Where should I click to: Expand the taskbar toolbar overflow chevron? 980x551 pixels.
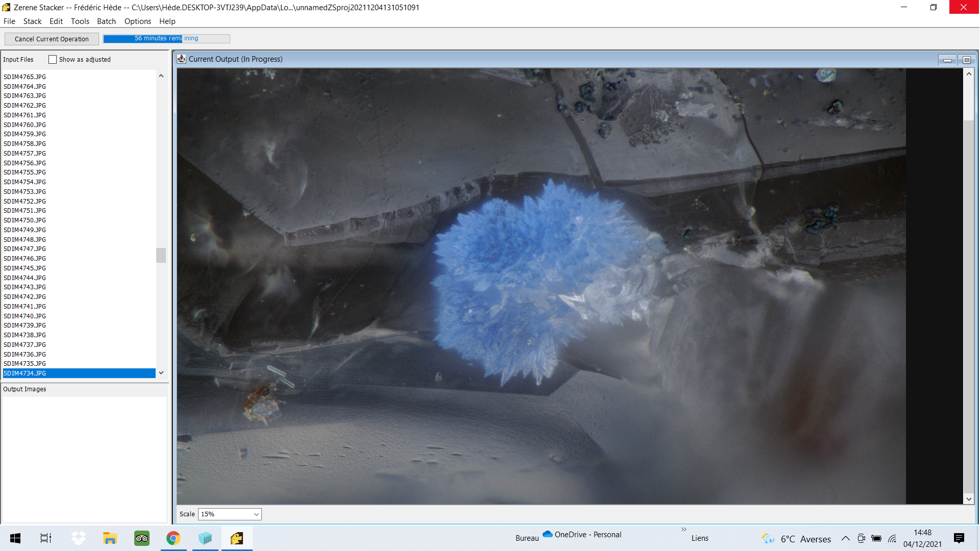pyautogui.click(x=683, y=530)
